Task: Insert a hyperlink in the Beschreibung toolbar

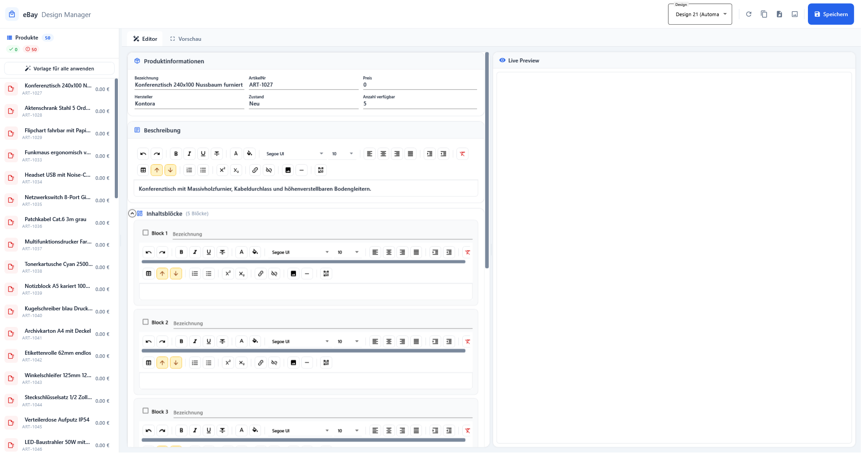Action: (255, 170)
